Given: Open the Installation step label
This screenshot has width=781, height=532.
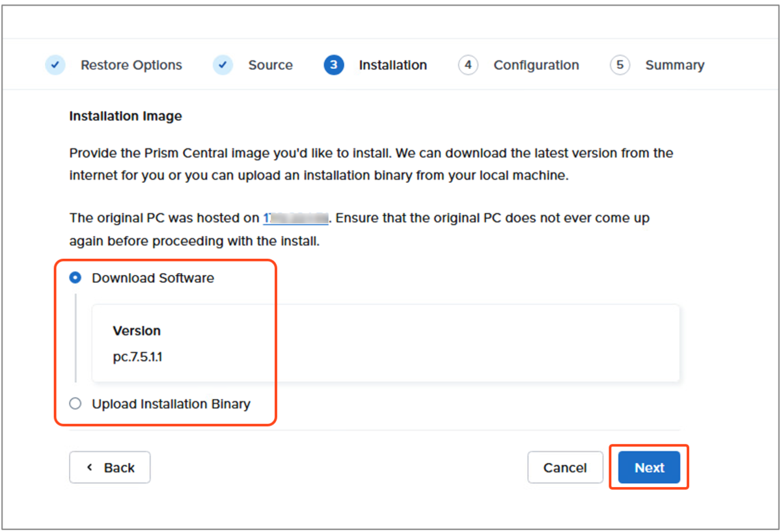Looking at the screenshot, I should click(393, 65).
